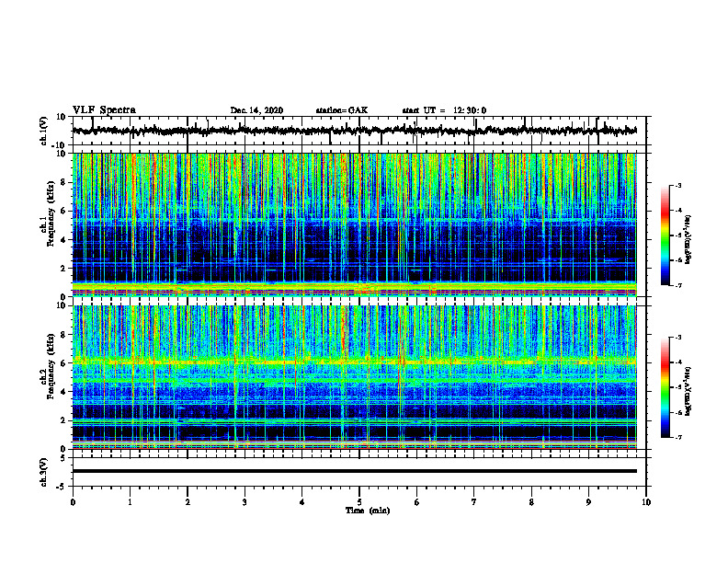Click the log(PSD) label beside ch.2 color scale
This screenshot has width=728, height=563.
[x=689, y=391]
